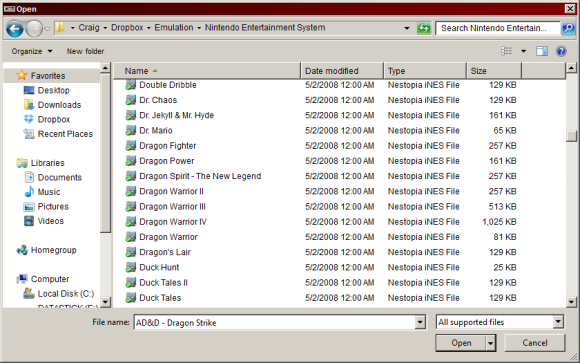Image resolution: width=580 pixels, height=363 pixels.
Task: Click the last row's Duck Tales file name
Action: 160,298
